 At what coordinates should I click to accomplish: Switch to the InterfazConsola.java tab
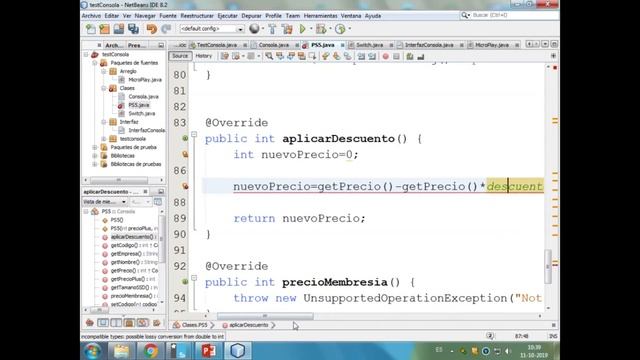click(x=429, y=45)
